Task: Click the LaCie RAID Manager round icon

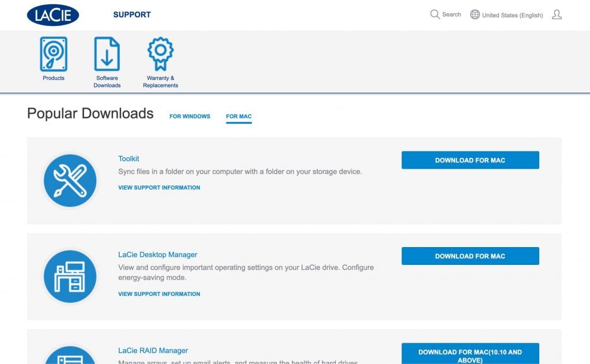Action: point(70,355)
